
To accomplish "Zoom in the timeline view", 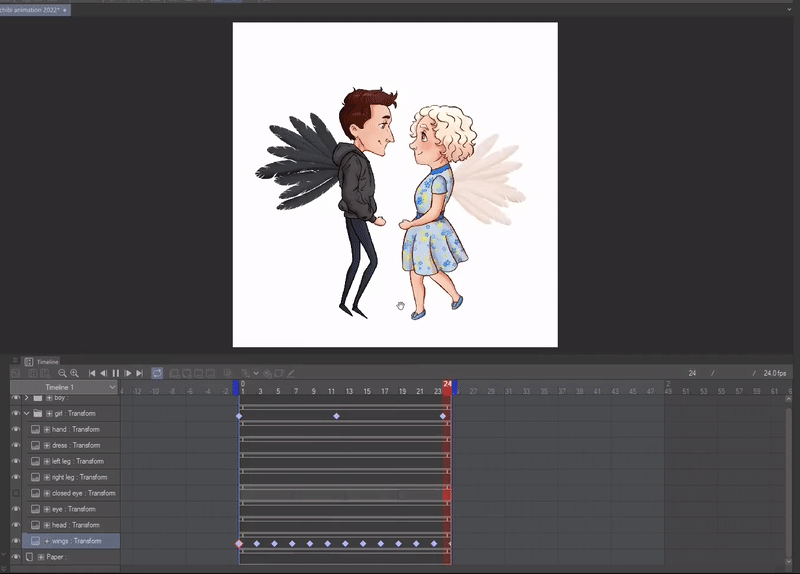I will pos(75,373).
